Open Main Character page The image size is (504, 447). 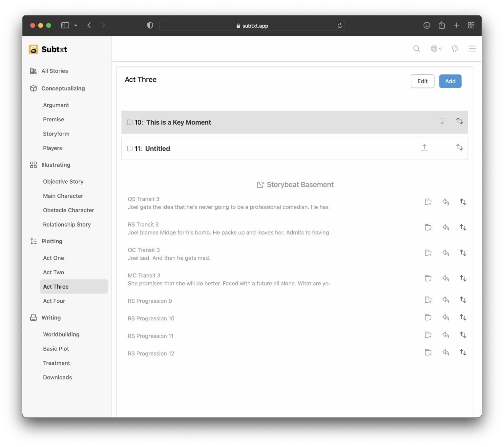[x=63, y=196]
